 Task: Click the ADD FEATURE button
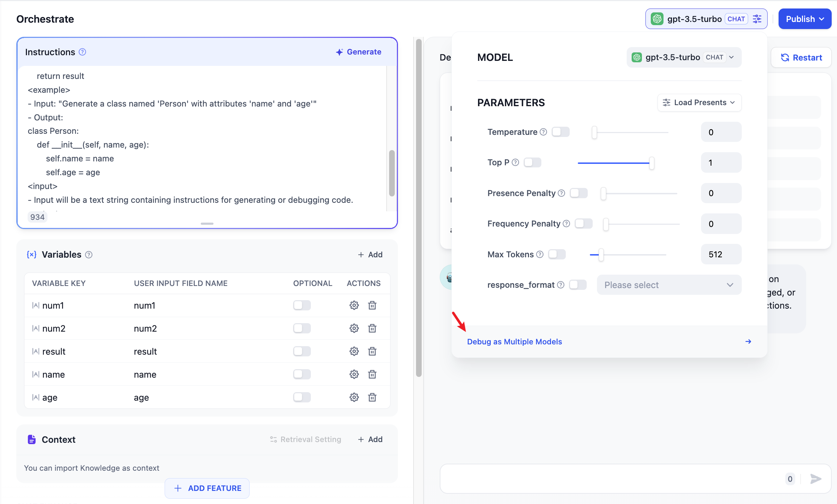click(x=207, y=488)
